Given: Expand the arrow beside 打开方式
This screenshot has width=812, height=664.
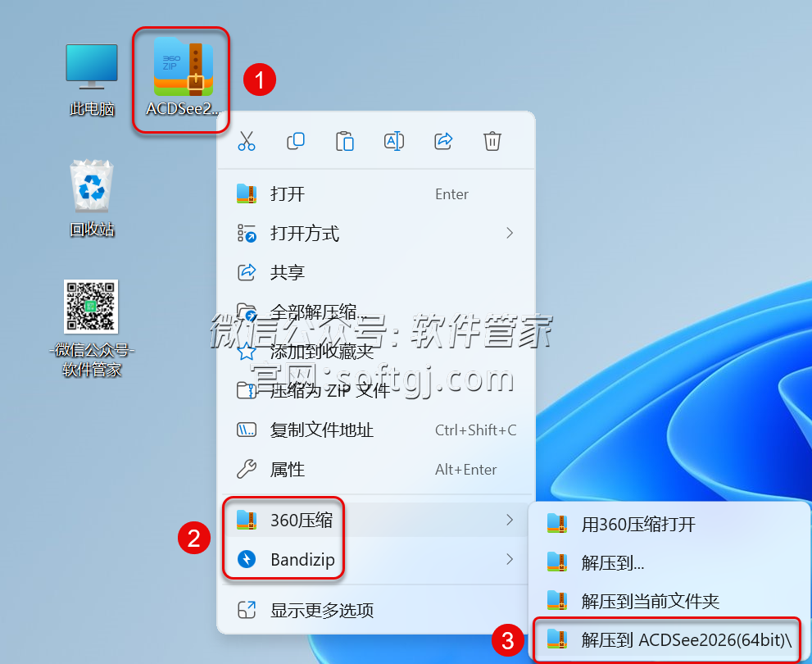Looking at the screenshot, I should pyautogui.click(x=510, y=233).
